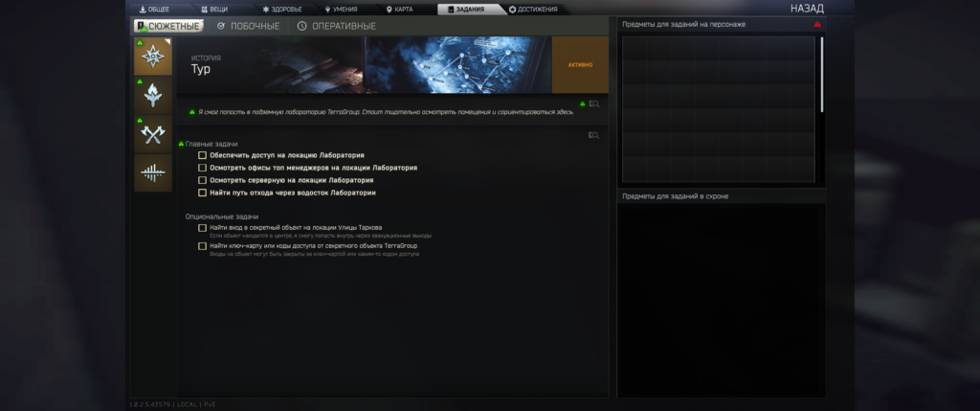
Task: Toggle 'Найти путь отхода через водосток' checkbox
Action: (x=202, y=193)
